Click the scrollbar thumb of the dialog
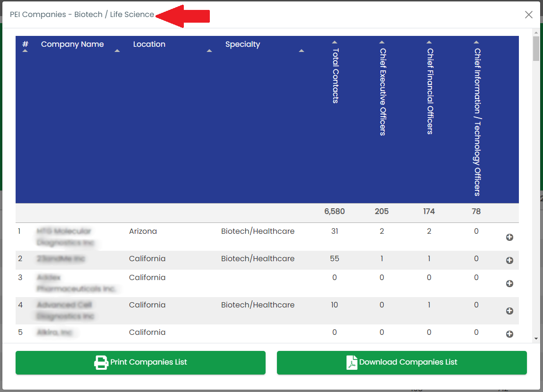This screenshot has width=543, height=392. [536, 48]
